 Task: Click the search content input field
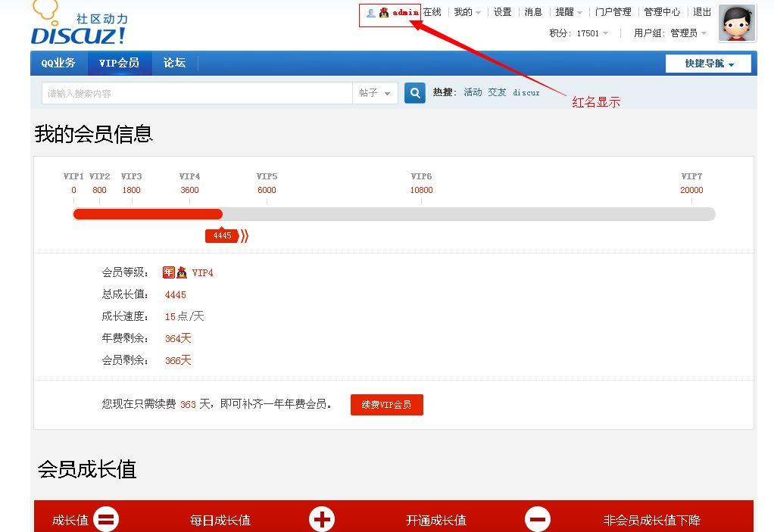pyautogui.click(x=197, y=93)
